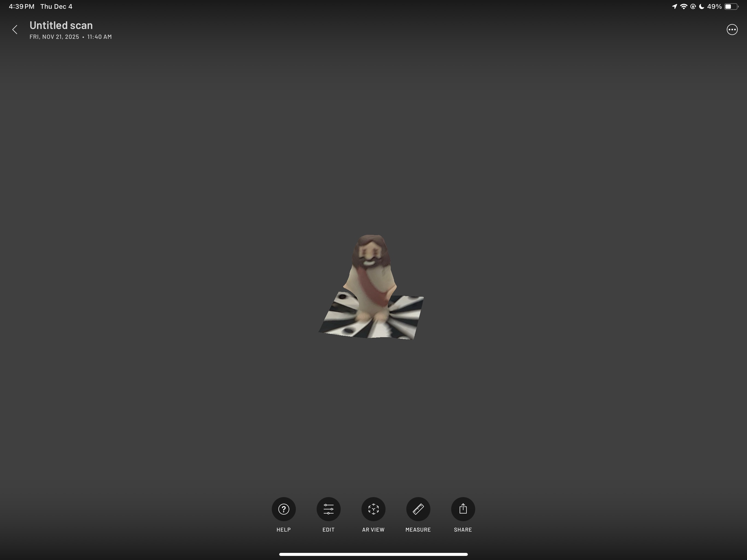Open the Help panel via the question mark icon
747x560 pixels.
[283, 509]
